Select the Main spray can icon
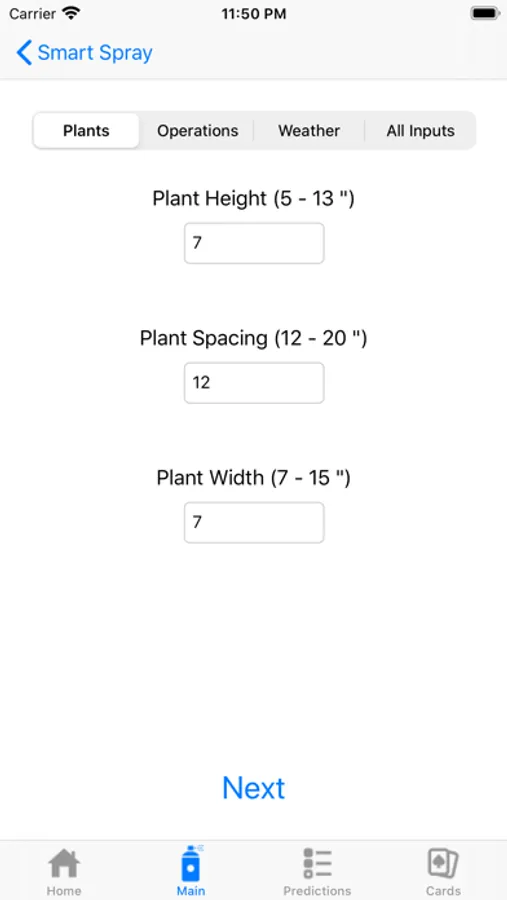Viewport: 507px width, 900px height. [x=191, y=863]
